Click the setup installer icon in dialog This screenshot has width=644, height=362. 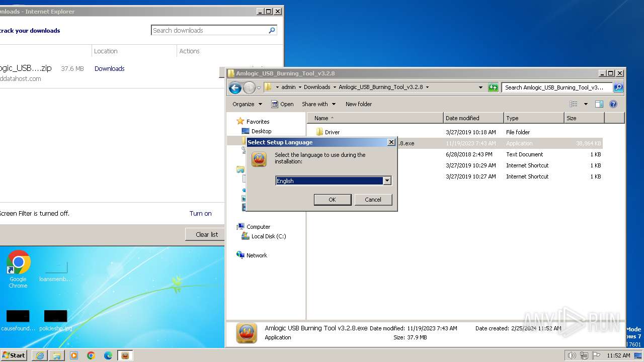pos(259,159)
